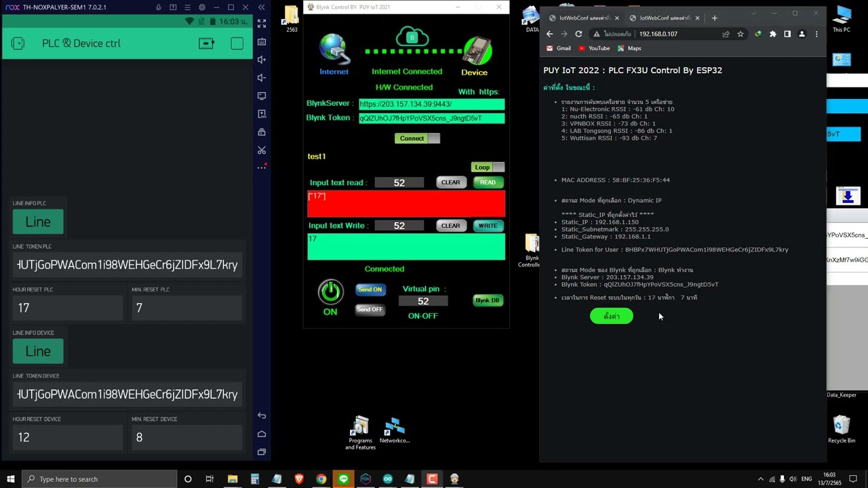Go back in Chrome
The height and width of the screenshot is (488, 868).
click(x=550, y=34)
